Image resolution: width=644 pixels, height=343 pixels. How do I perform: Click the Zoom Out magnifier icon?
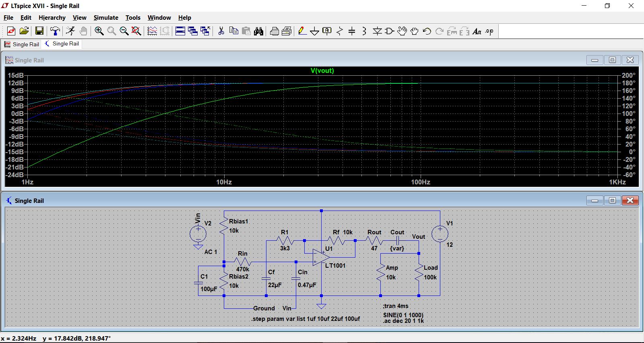[x=124, y=31]
